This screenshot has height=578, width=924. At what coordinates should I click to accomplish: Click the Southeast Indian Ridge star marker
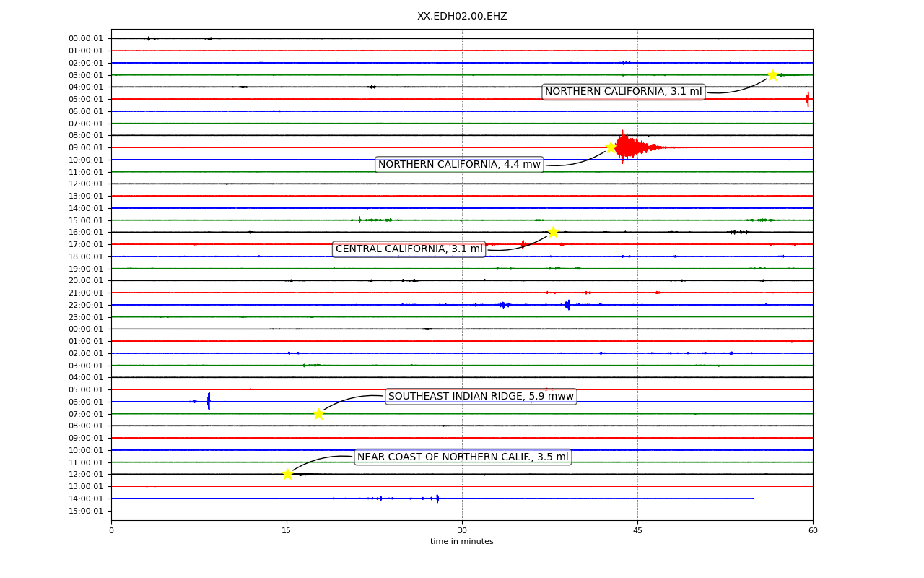point(318,414)
